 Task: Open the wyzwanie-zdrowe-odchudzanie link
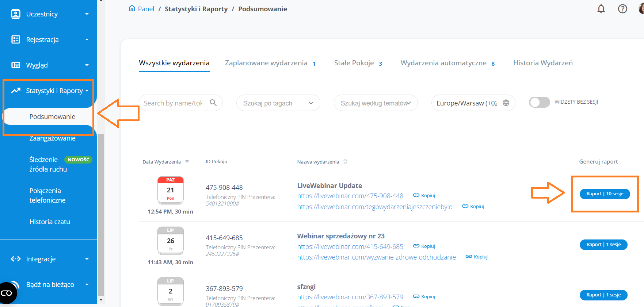tap(376, 257)
